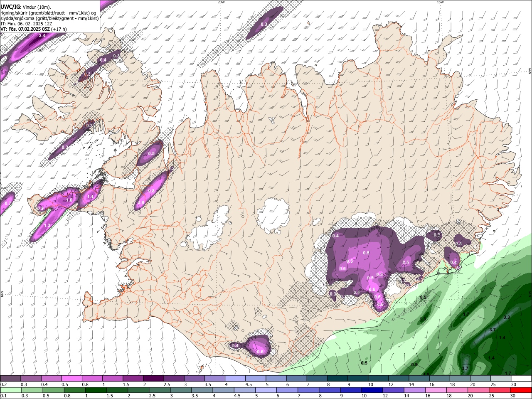Click the white sleet/snow swatch labeled 30
Image resolution: width=532 pixels, height=399 pixels.
521,378
